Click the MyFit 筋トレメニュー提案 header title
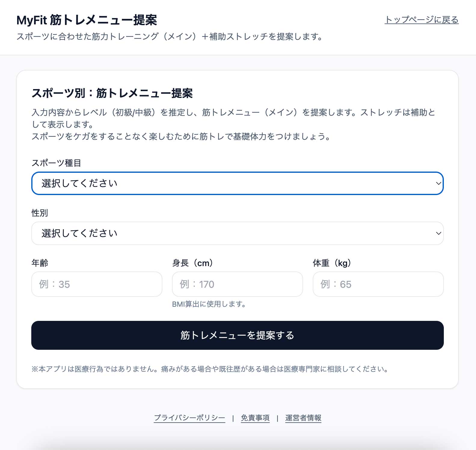 (87, 20)
